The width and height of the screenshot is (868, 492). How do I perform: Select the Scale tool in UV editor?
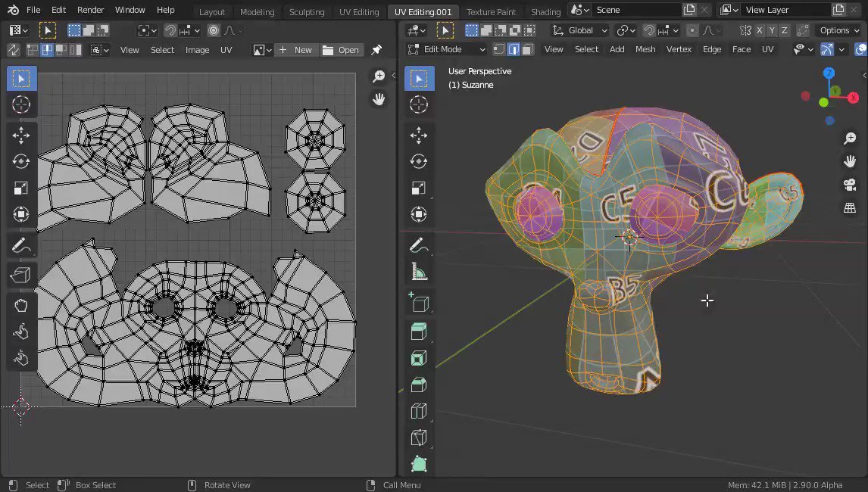click(x=21, y=188)
